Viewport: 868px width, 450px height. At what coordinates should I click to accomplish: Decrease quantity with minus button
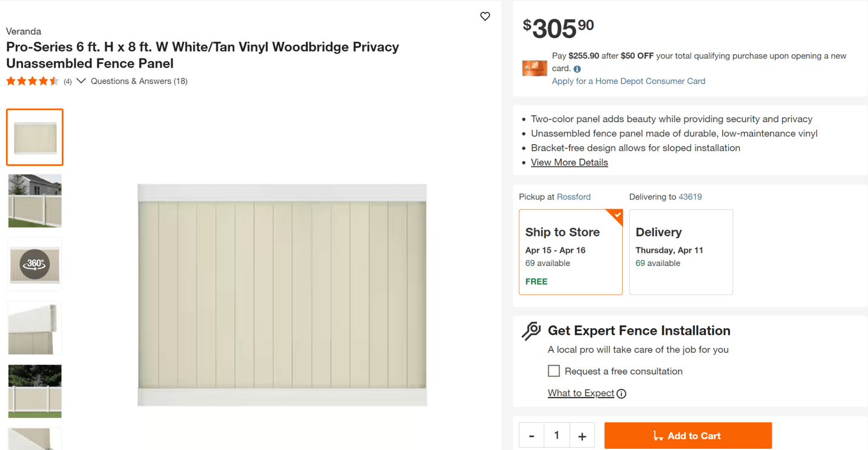coord(532,436)
